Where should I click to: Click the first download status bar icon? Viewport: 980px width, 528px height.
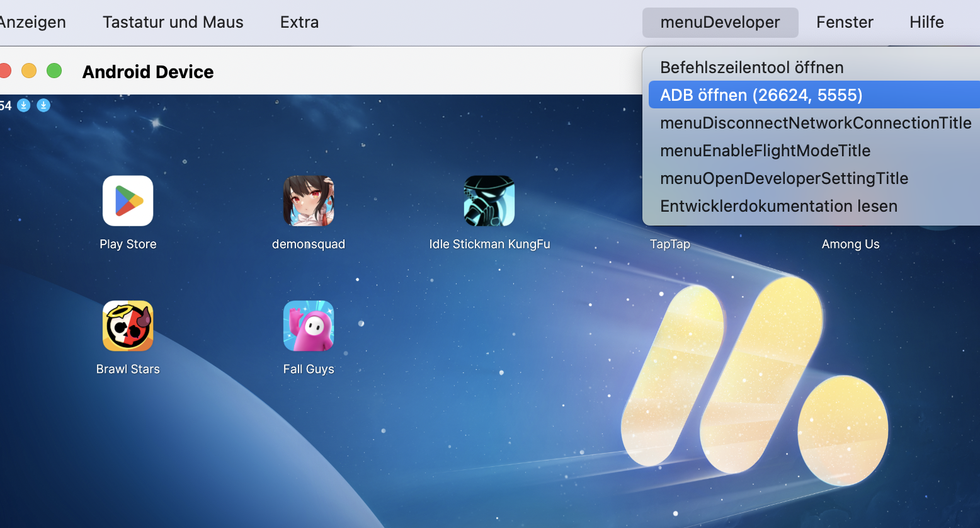[x=23, y=105]
